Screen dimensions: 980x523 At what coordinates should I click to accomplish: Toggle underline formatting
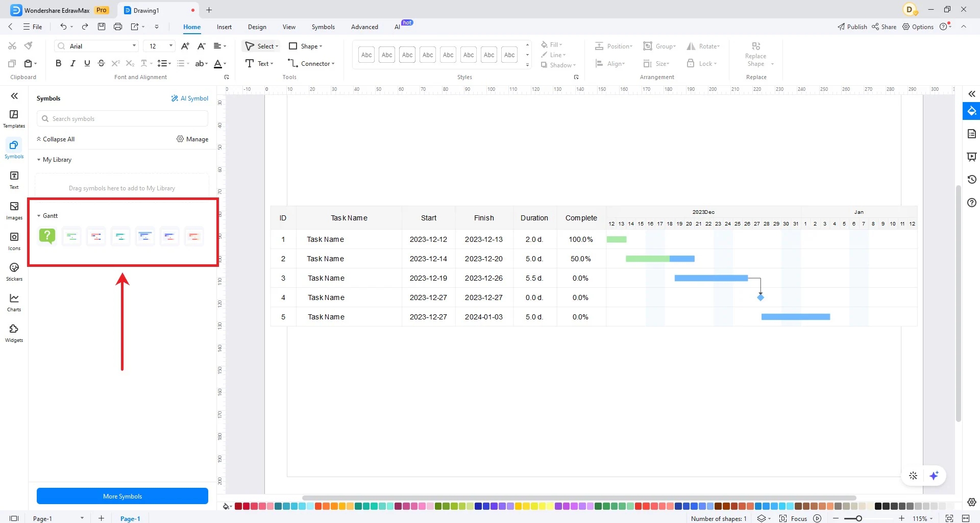coord(87,63)
